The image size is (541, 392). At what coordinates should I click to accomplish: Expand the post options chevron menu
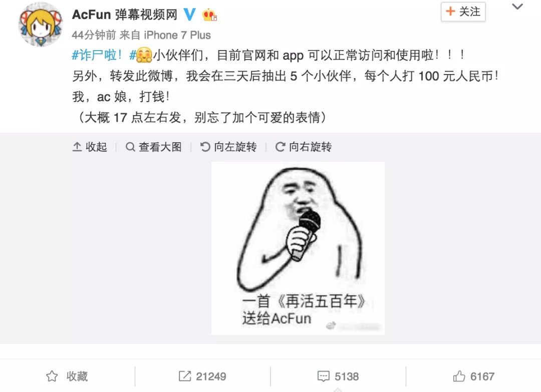click(x=517, y=7)
